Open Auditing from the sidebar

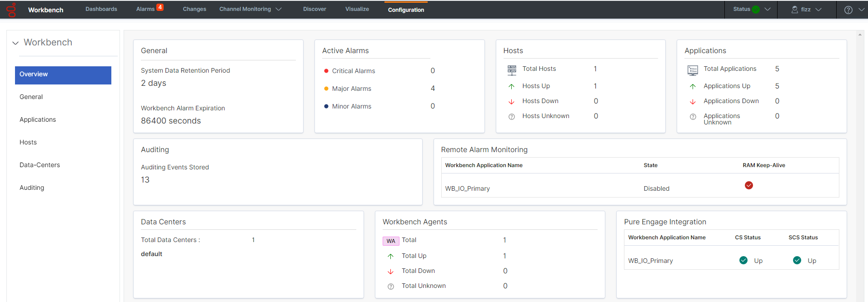click(32, 188)
